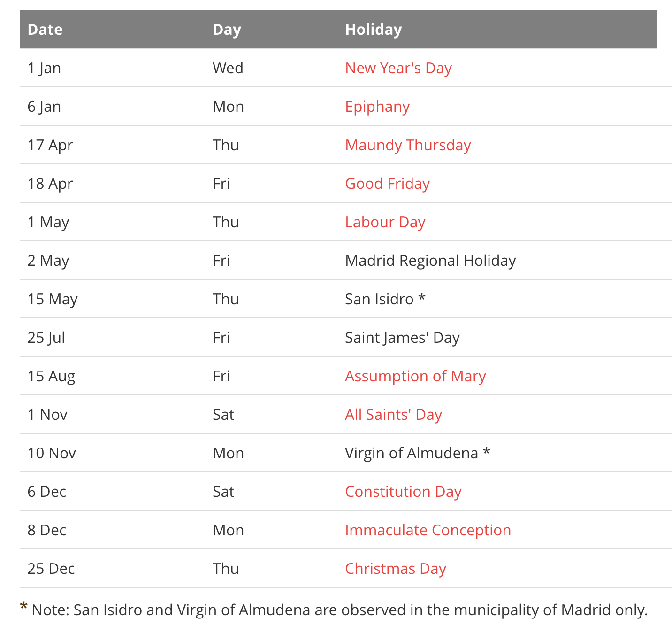Image resolution: width=672 pixels, height=633 pixels.
Task: Visit the Assumption of Mary link
Action: pos(415,376)
